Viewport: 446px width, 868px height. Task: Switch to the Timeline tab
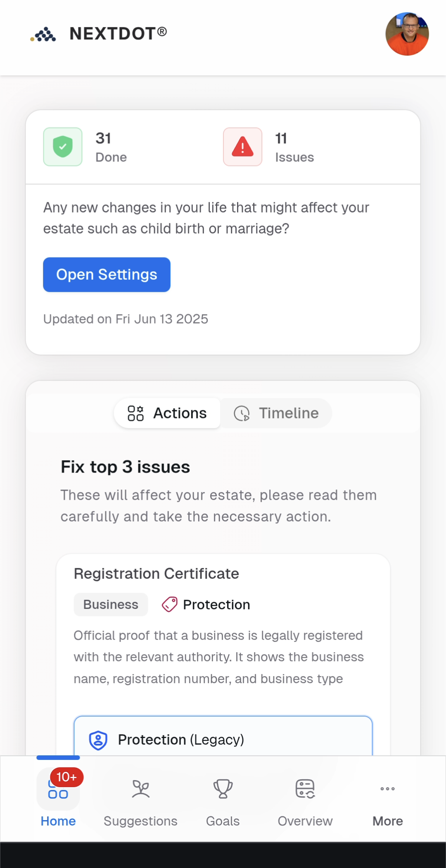276,413
